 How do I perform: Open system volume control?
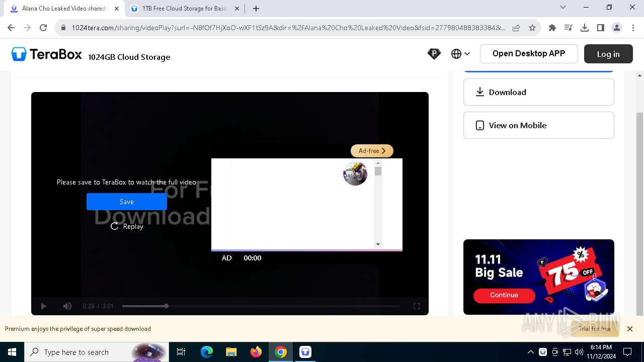pyautogui.click(x=579, y=352)
